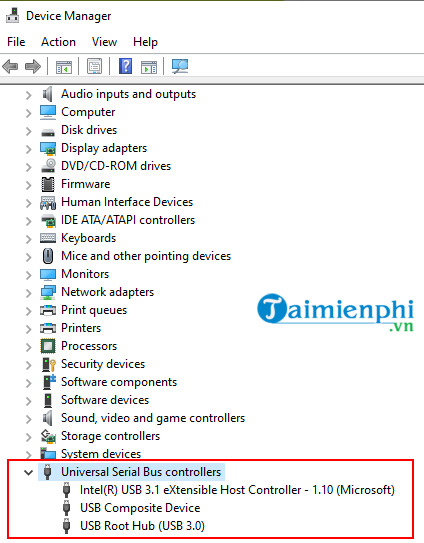This screenshot has height=543, width=424.
Task: Select the Security devices label
Action: 103,364
